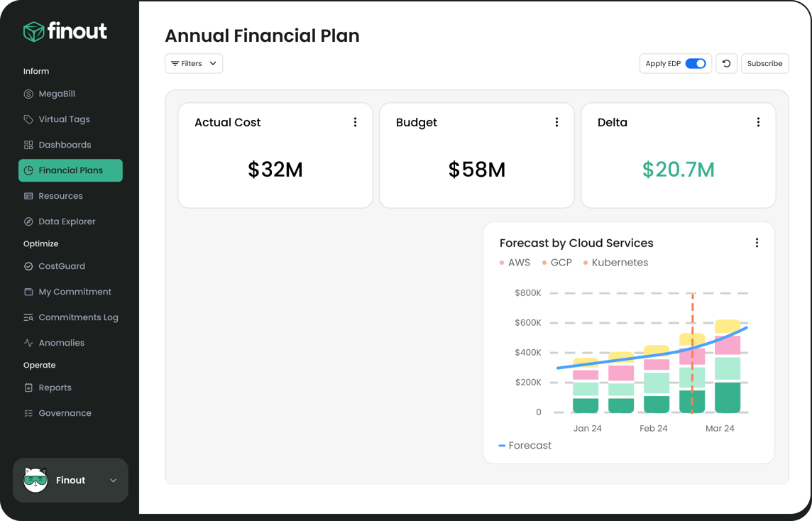Click the Jan 24 axis label
Image resolution: width=812 pixels, height=521 pixels.
pyautogui.click(x=588, y=428)
